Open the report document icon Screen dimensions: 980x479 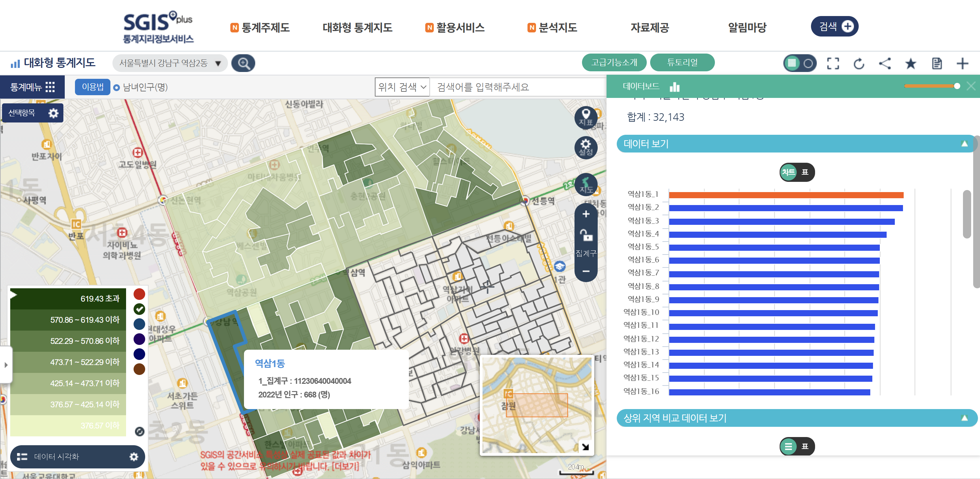tap(936, 63)
